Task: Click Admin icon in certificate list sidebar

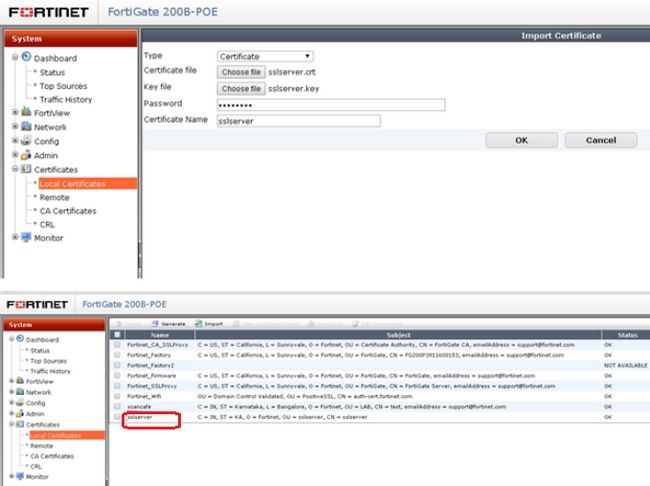Action: coord(20,413)
